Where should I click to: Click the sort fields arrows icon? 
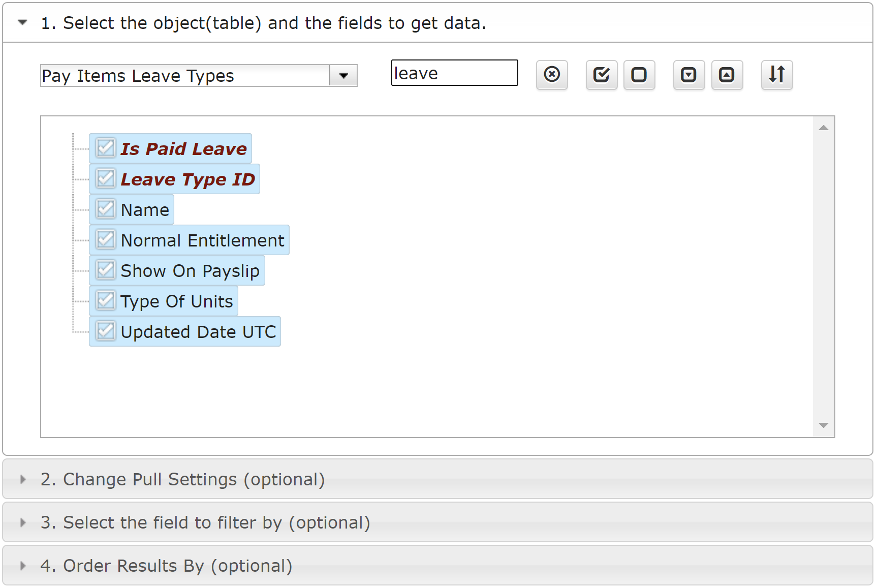pos(777,75)
